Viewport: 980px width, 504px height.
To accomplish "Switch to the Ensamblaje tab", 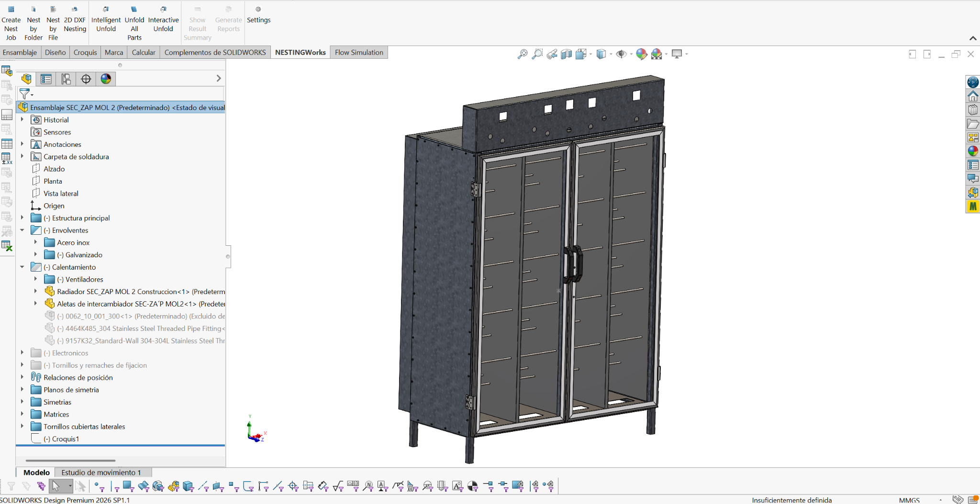I will coord(20,53).
